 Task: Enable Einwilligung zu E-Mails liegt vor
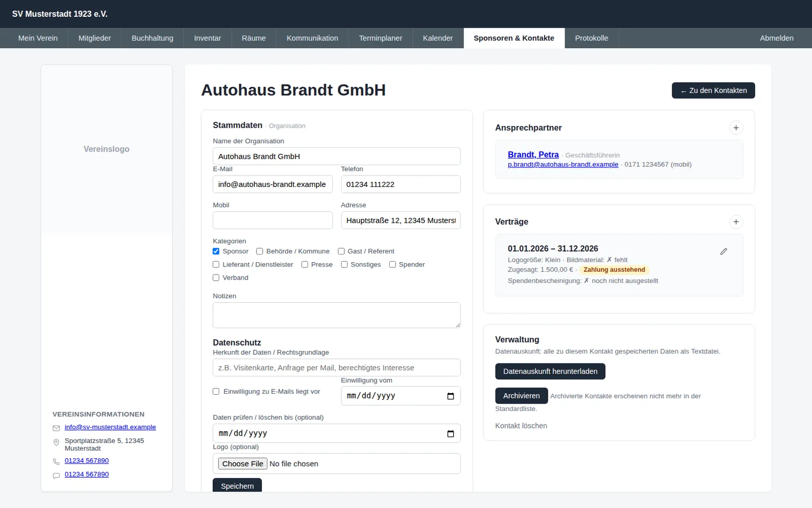(x=216, y=392)
